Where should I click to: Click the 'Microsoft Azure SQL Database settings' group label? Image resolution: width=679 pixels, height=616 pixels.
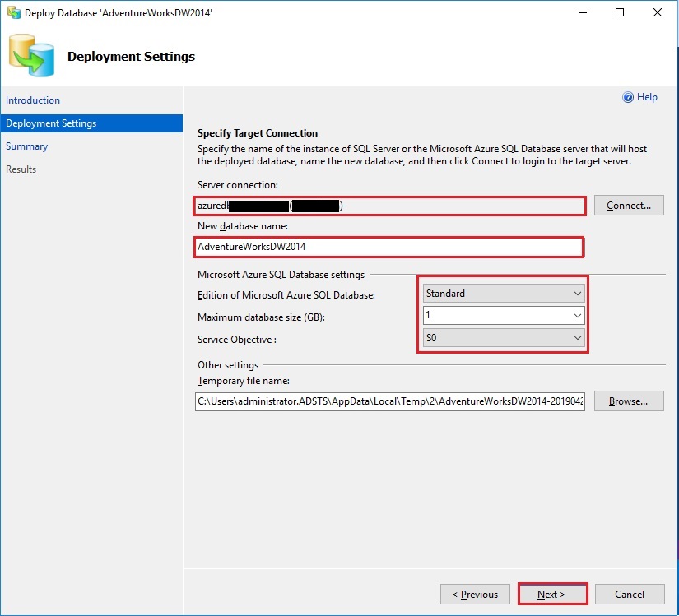pos(281,274)
